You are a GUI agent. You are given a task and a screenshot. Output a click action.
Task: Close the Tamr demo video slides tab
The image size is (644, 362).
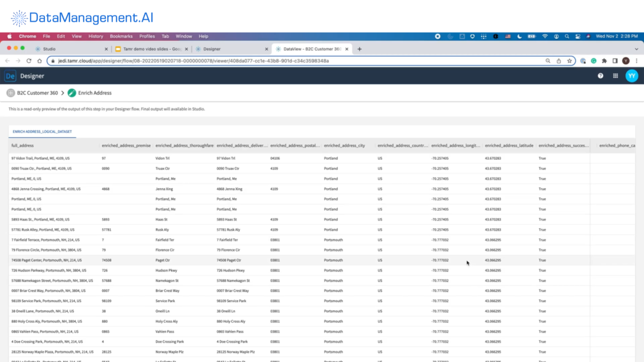pyautogui.click(x=187, y=49)
